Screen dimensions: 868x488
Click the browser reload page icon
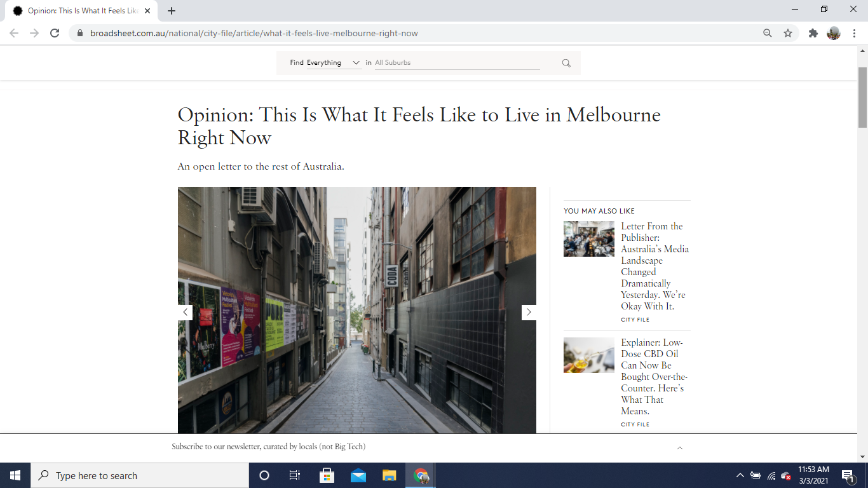55,33
